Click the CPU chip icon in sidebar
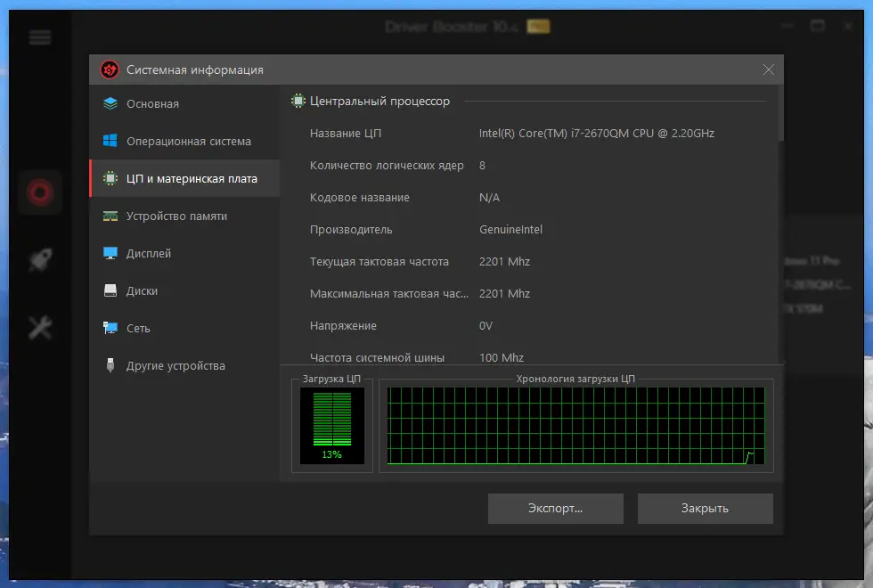The image size is (873, 588). pyautogui.click(x=110, y=178)
